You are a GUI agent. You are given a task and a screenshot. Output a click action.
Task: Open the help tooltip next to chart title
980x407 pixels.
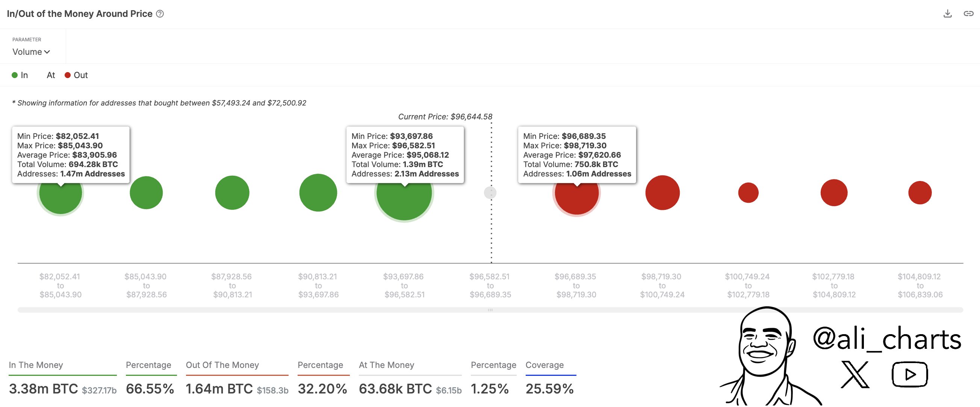pyautogui.click(x=160, y=14)
